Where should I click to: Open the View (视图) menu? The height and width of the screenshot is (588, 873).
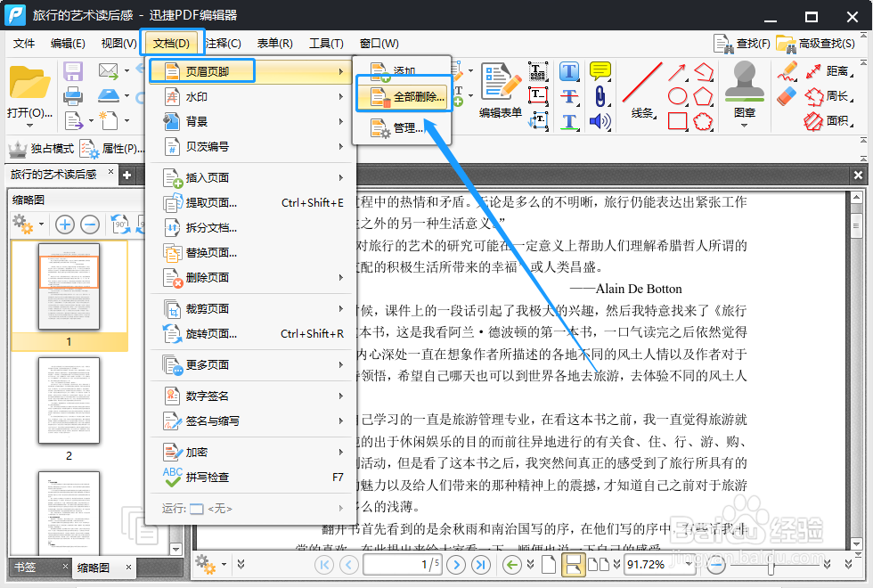point(118,43)
